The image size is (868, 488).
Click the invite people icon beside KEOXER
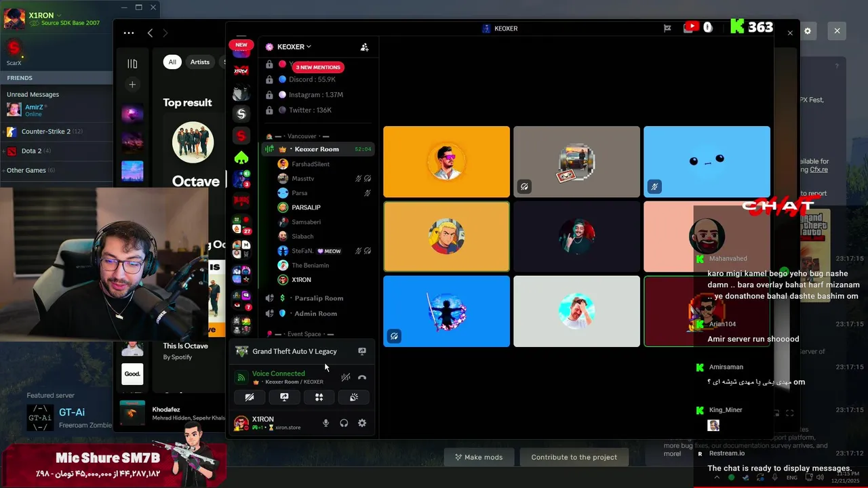364,47
